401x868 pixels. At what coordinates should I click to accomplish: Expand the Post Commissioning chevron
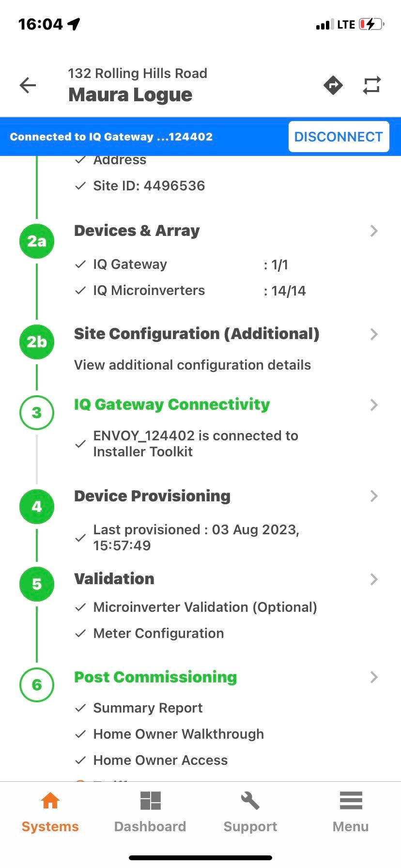373,677
